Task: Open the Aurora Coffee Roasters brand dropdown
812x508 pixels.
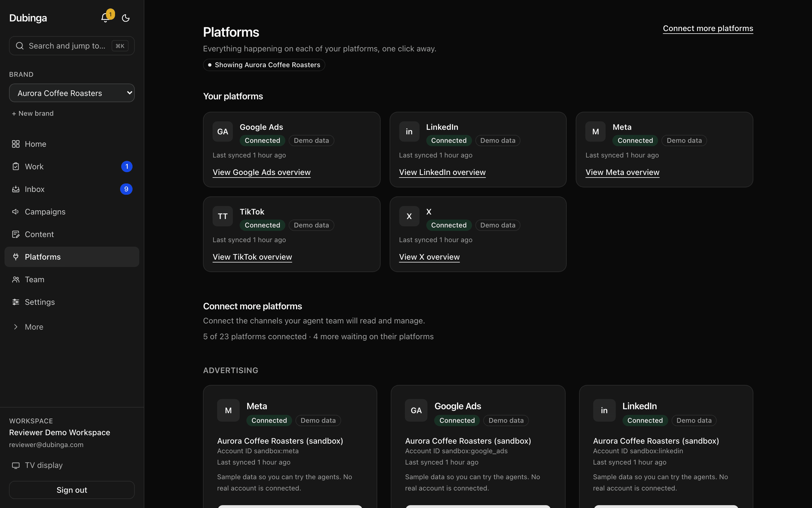Action: coord(72,93)
